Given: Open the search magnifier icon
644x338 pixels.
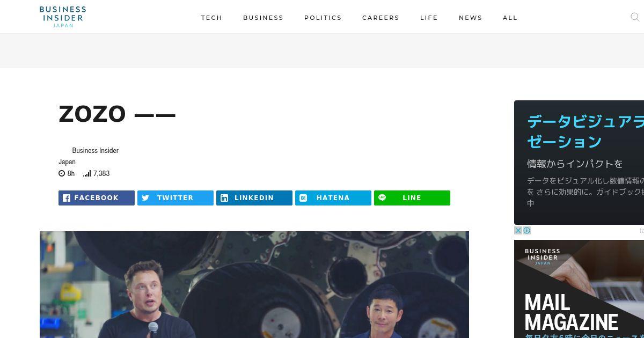Looking at the screenshot, I should (x=635, y=17).
